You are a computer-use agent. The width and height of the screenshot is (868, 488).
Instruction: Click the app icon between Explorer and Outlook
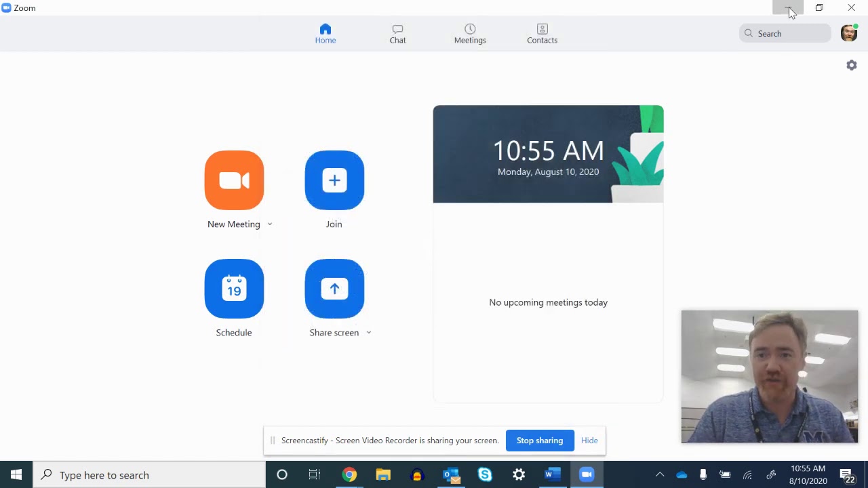[x=417, y=475]
